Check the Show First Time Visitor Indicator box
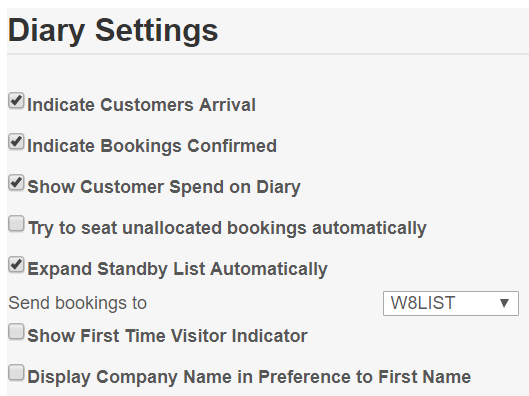Screen dimensions: 529x396 click(x=16, y=332)
